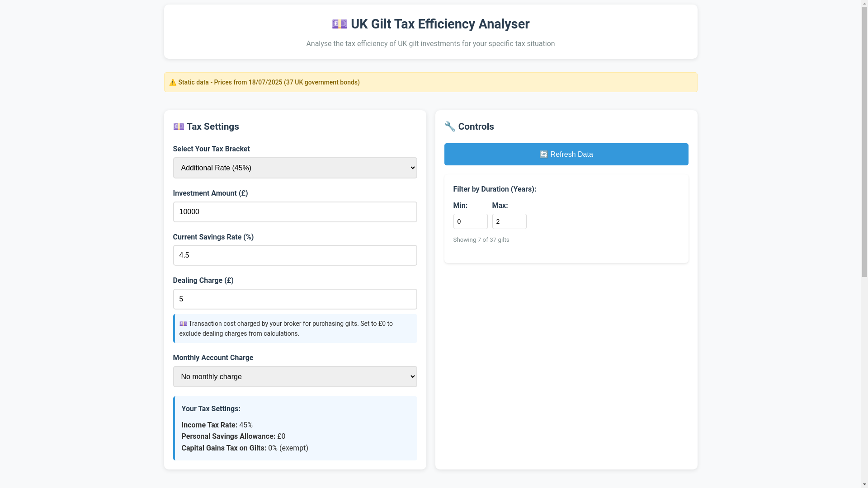Click the 'Min:' label
Screen dimensions: 868x488
click(460, 206)
